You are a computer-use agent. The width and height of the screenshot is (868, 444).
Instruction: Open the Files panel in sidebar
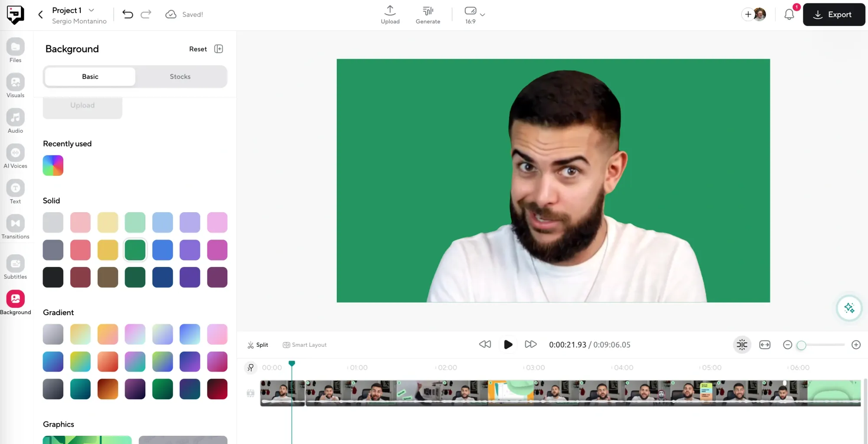click(x=15, y=50)
